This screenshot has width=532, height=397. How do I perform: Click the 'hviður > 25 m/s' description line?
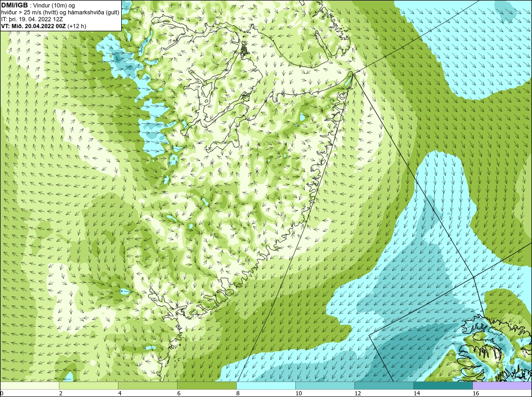(60, 12)
